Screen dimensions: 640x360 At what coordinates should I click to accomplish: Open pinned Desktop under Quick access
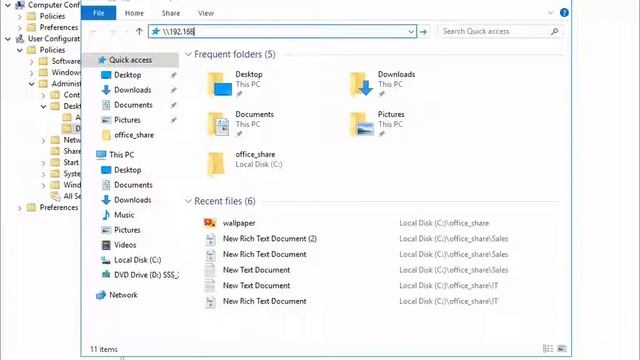(127, 75)
